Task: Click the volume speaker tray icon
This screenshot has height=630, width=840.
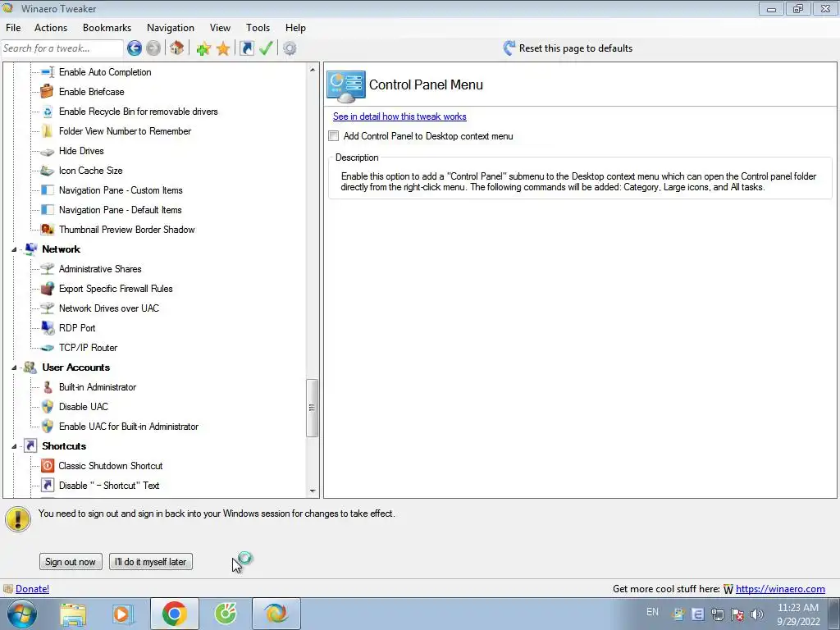Action: pyautogui.click(x=756, y=614)
